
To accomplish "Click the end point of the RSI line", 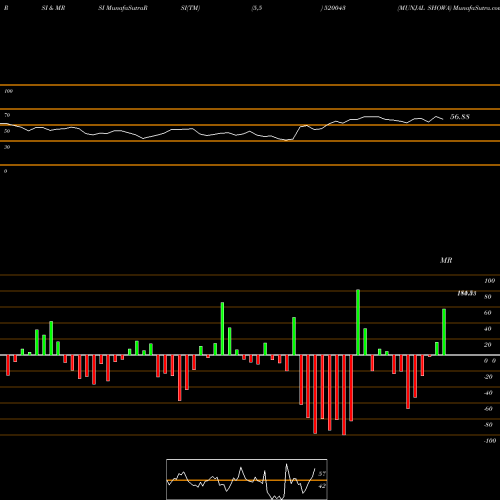I will (443, 119).
